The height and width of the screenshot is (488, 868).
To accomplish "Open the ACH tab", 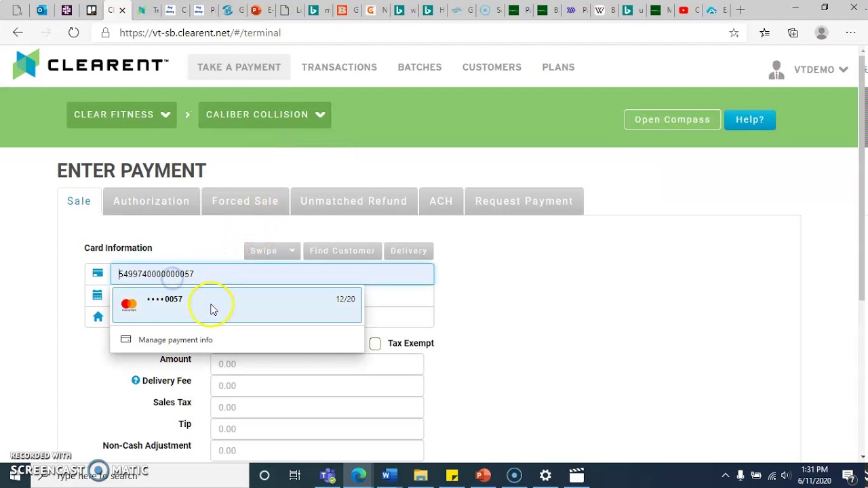I will click(x=441, y=201).
